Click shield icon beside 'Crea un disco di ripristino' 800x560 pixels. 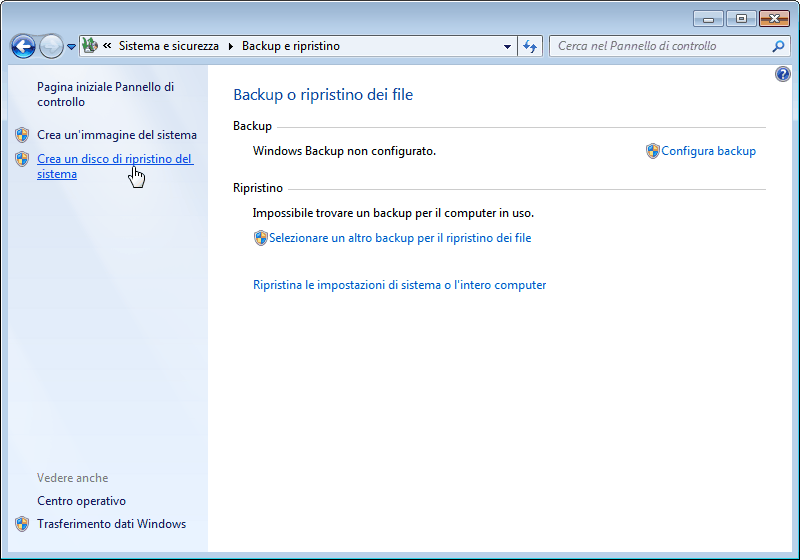click(22, 159)
